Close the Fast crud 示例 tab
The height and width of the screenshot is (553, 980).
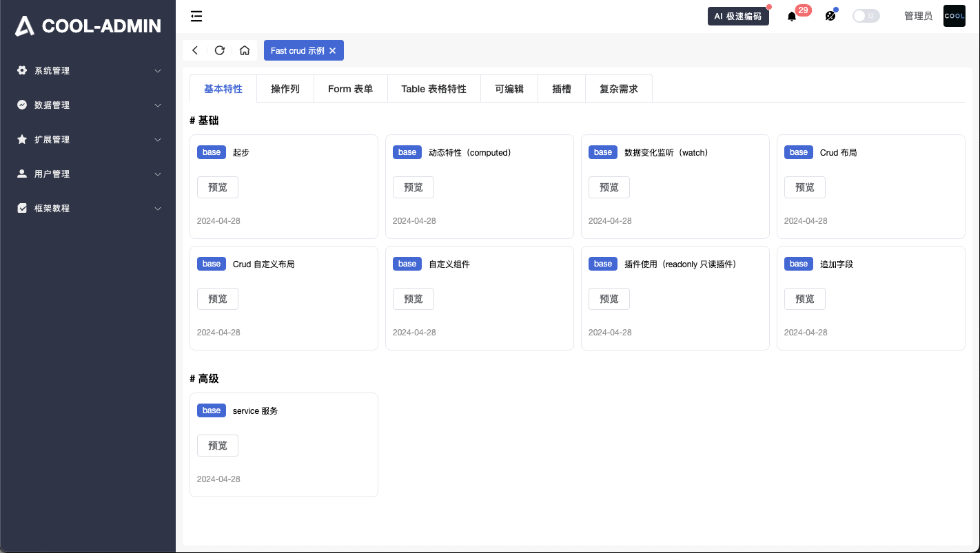pos(332,50)
